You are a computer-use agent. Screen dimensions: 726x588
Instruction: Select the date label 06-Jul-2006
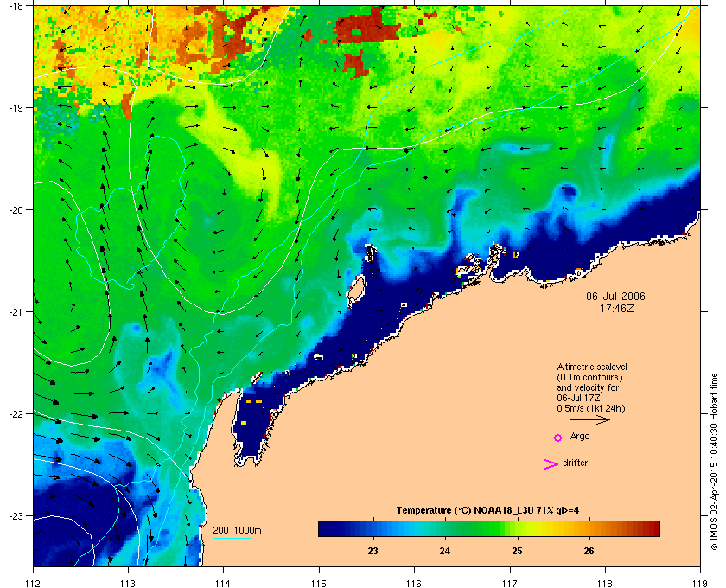point(615,296)
